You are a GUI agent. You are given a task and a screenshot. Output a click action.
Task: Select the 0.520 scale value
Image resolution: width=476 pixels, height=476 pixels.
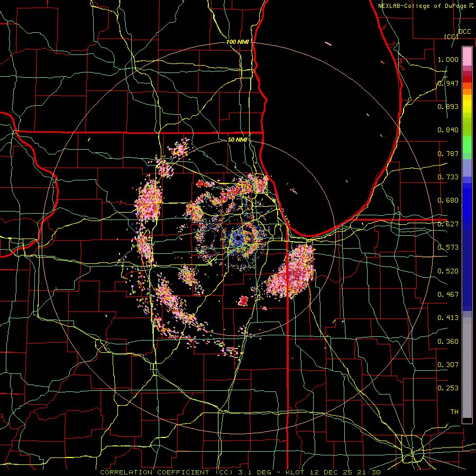(x=448, y=271)
